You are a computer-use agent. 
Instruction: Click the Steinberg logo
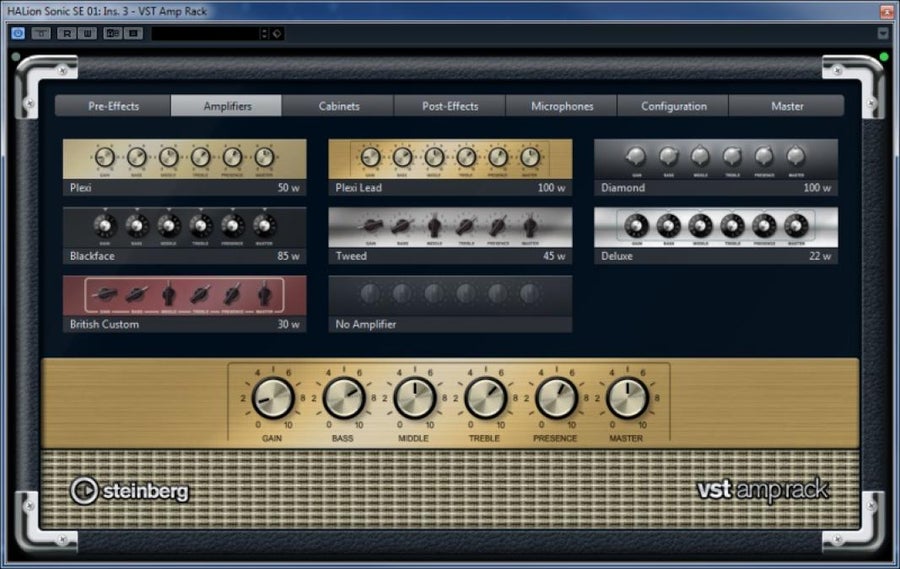coord(129,490)
